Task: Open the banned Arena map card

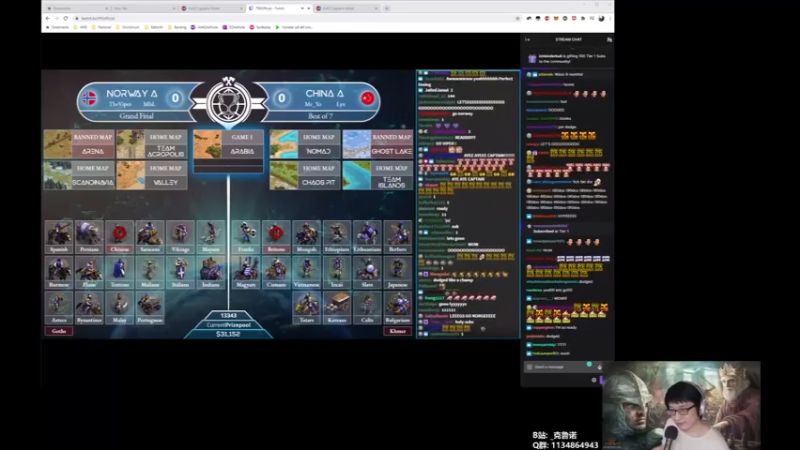Action: 79,144
